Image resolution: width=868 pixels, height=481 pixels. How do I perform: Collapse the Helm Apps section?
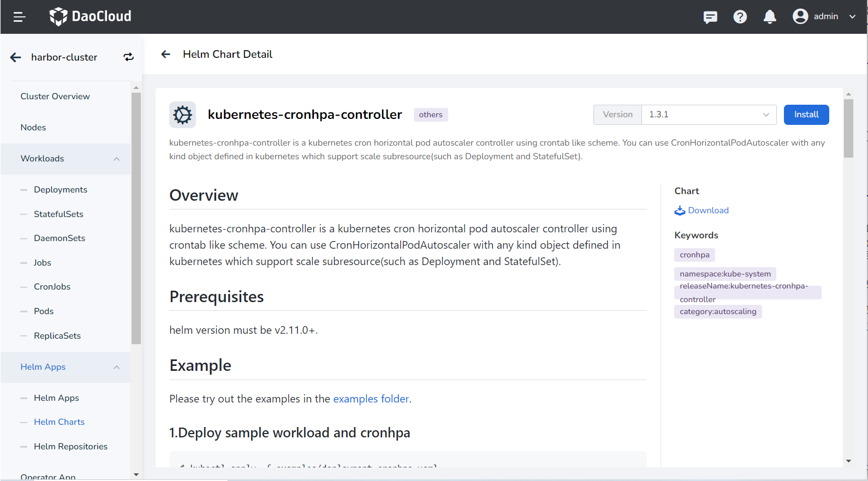[116, 367]
